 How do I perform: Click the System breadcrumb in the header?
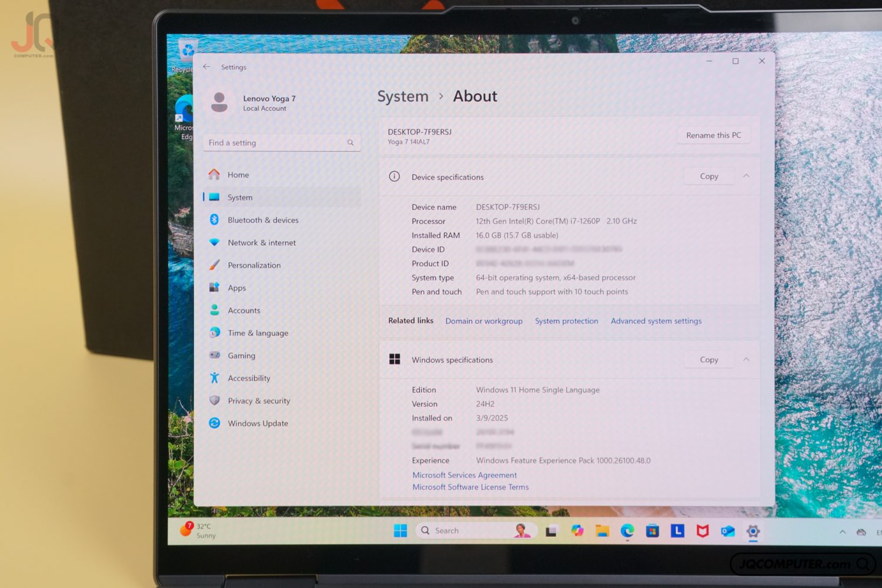pyautogui.click(x=403, y=96)
